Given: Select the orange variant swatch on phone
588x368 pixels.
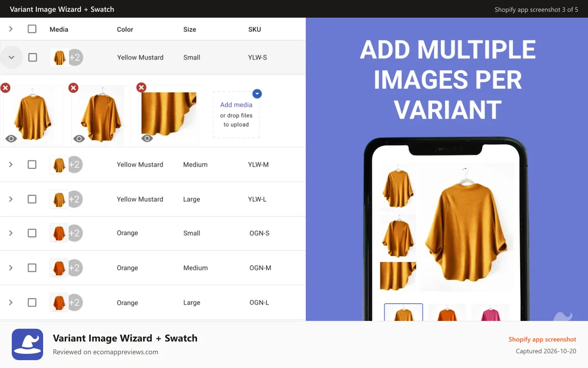Looking at the screenshot, I should [x=447, y=313].
